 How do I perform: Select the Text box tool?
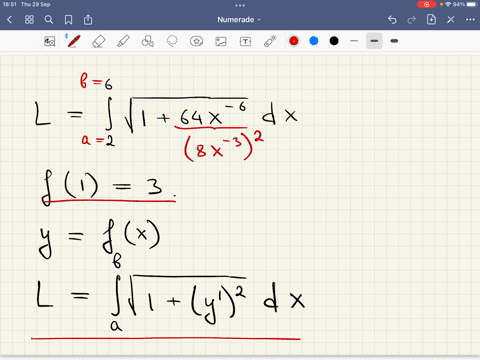click(x=245, y=41)
